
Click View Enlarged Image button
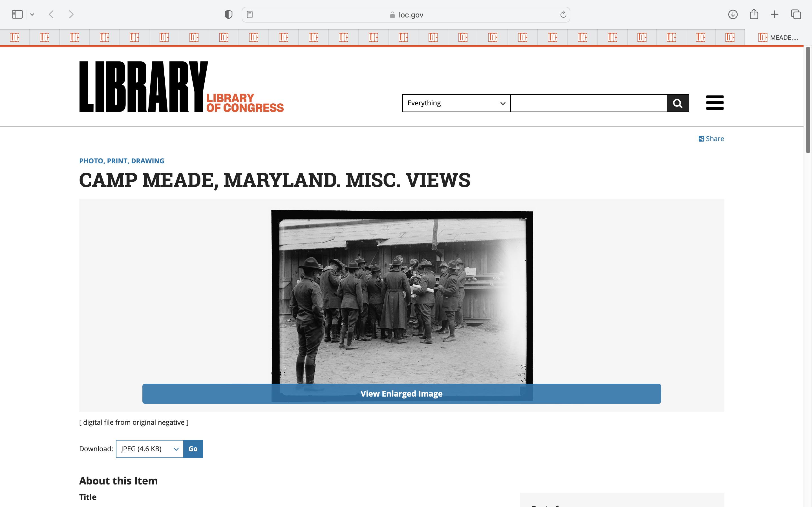[x=401, y=394]
